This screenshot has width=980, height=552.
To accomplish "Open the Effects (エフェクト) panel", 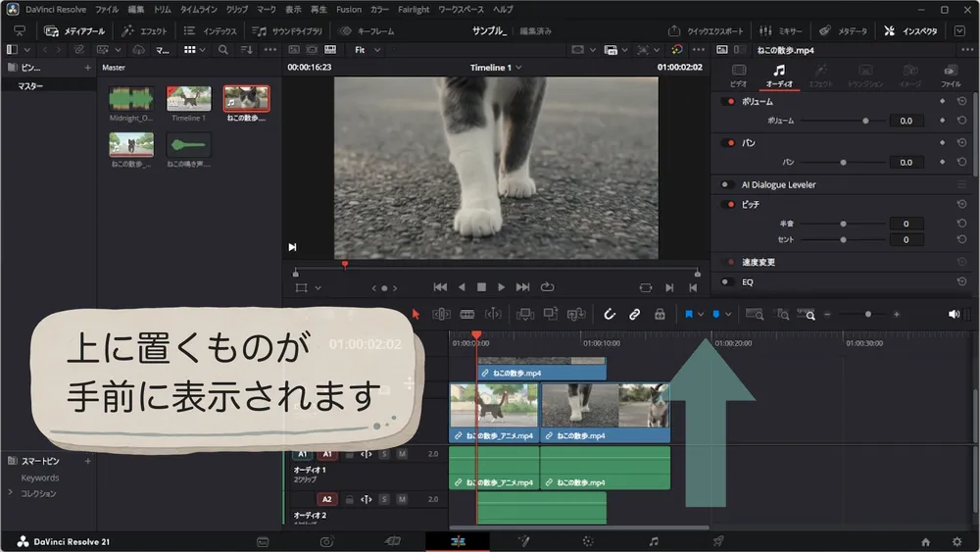I will tap(144, 30).
